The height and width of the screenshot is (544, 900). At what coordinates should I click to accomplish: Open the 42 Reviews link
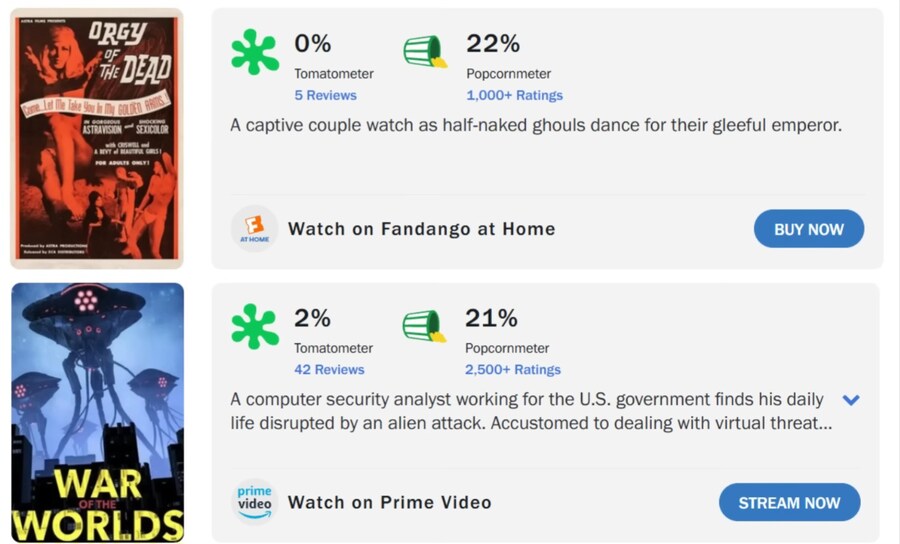pos(329,370)
